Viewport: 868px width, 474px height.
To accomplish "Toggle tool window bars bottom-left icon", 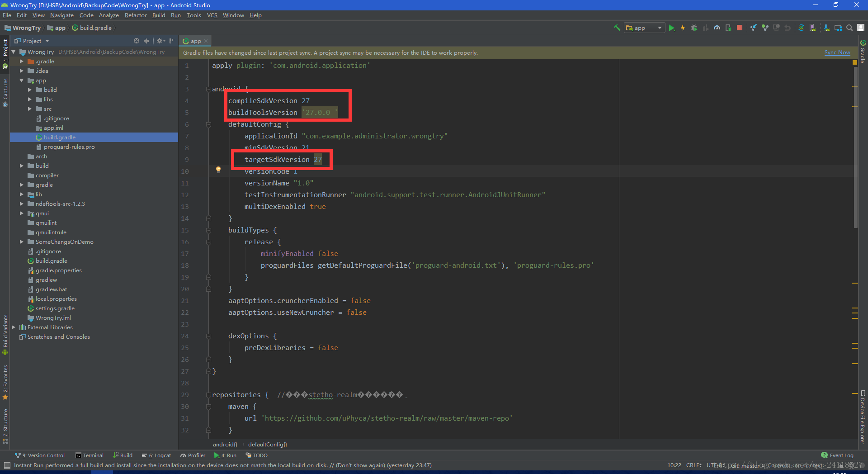I will (x=7, y=465).
